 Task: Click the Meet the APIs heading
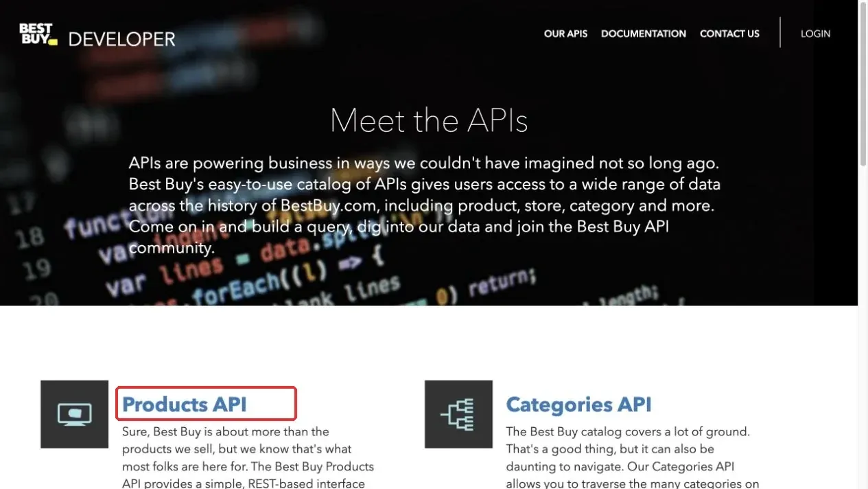point(429,121)
